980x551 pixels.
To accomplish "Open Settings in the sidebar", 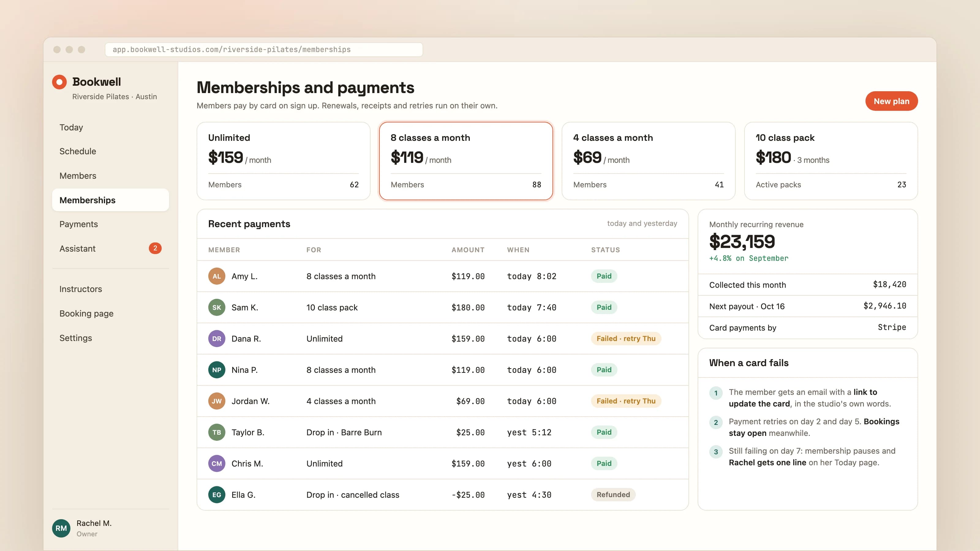I will (x=110, y=338).
